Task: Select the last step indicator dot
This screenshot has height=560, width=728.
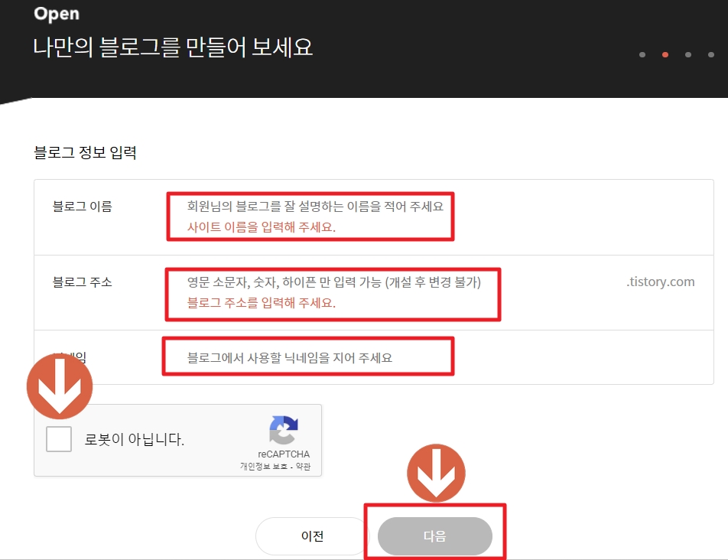Action: (710, 54)
